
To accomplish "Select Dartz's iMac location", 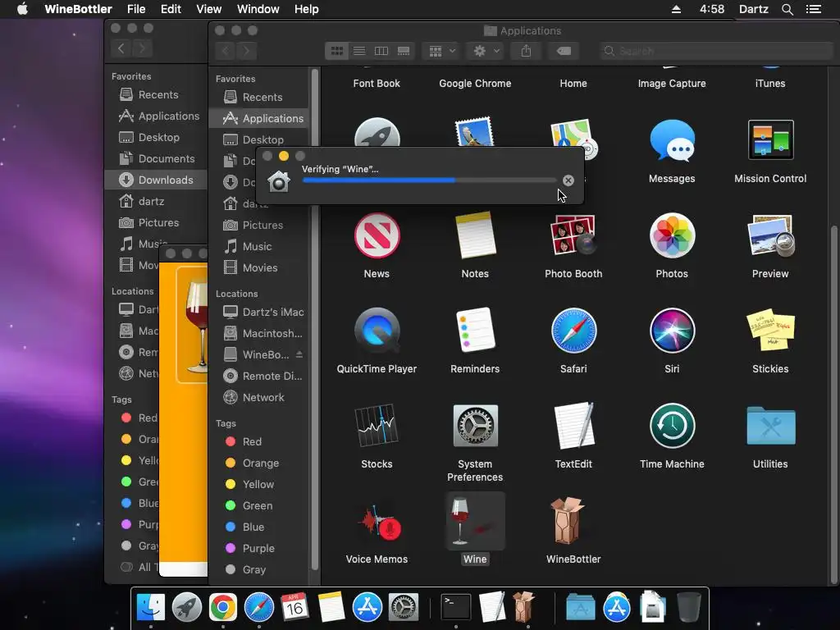I will [258, 312].
